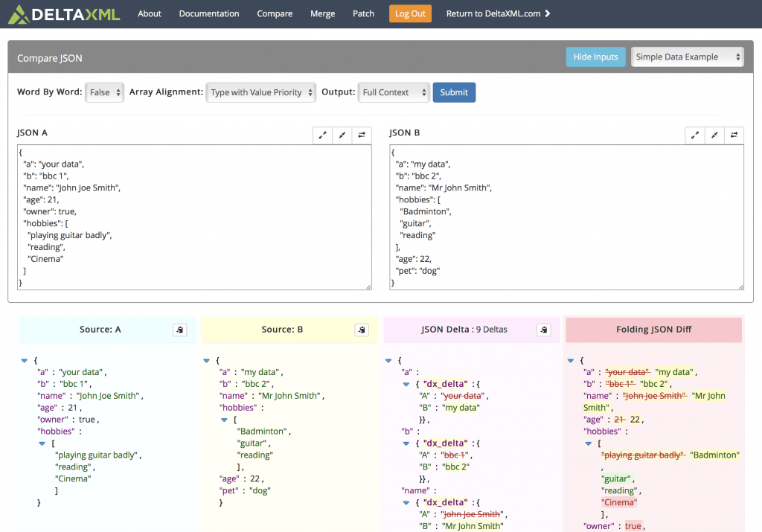Expand the JSON B editor to full size

point(694,135)
